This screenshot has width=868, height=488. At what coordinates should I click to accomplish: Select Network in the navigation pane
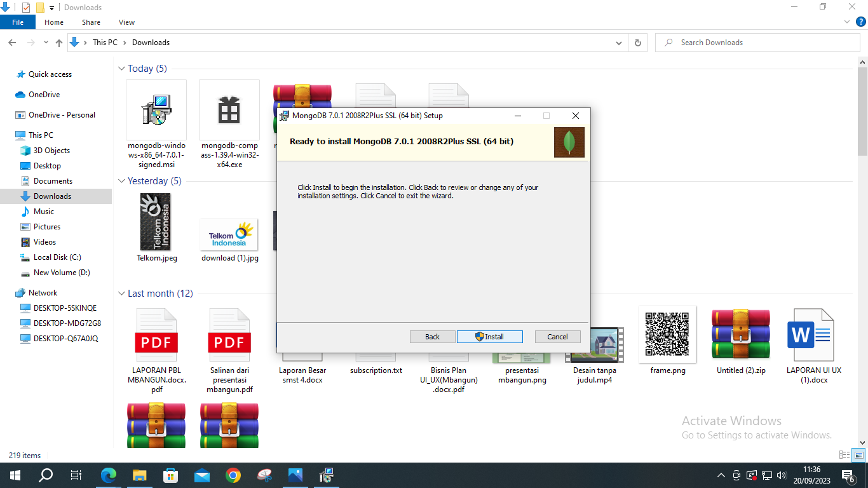pyautogui.click(x=43, y=293)
